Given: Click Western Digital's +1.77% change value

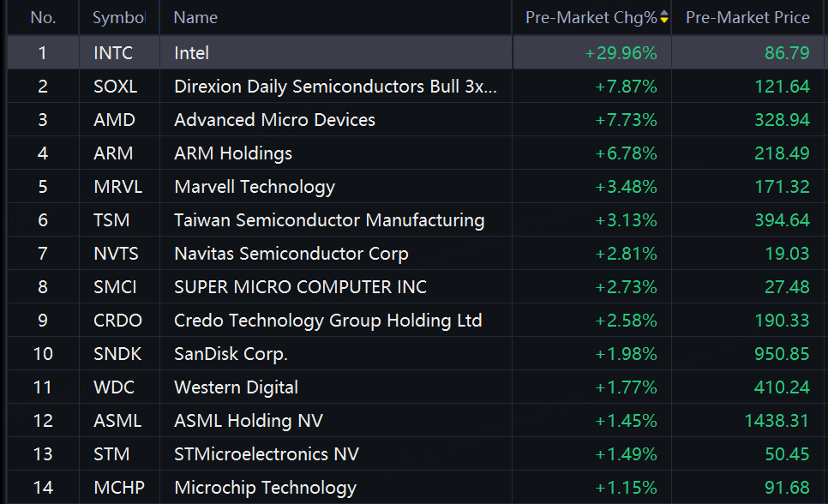Looking at the screenshot, I should (626, 387).
